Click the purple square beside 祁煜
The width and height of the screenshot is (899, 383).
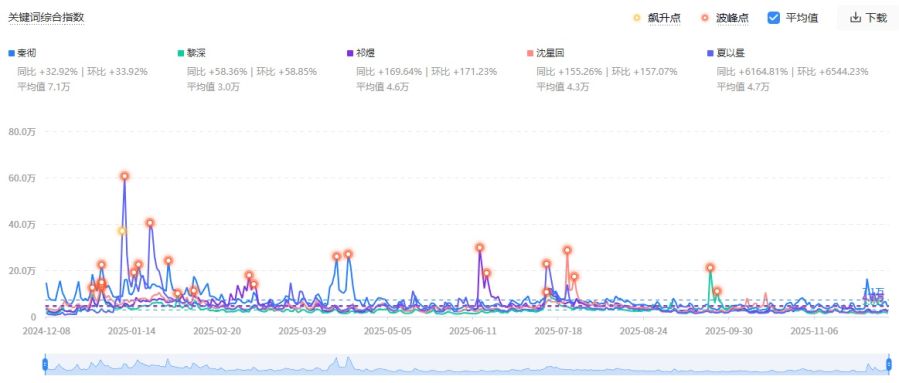(350, 53)
